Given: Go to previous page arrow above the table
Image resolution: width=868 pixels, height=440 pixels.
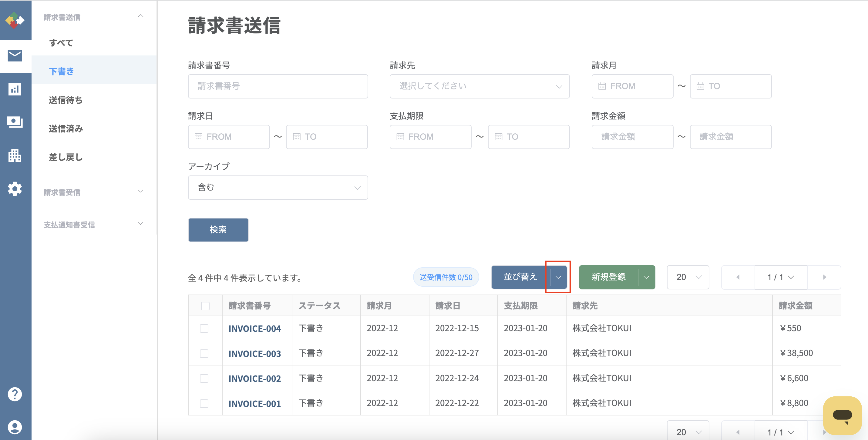Looking at the screenshot, I should (738, 277).
